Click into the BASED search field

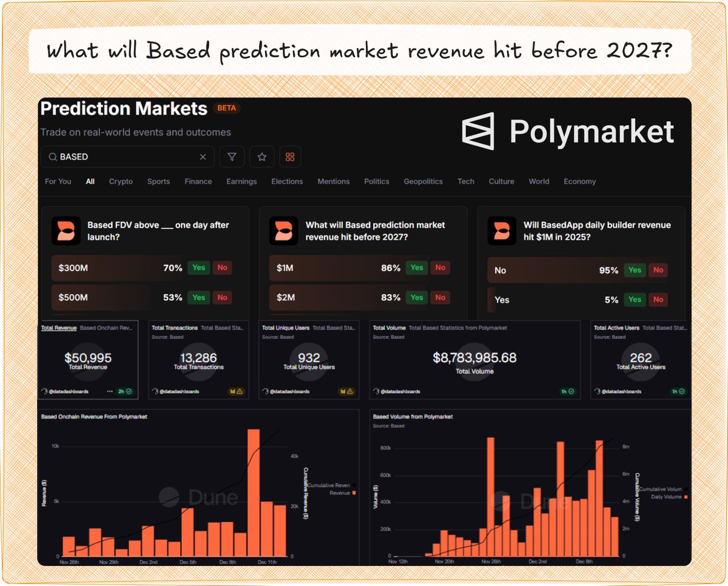(x=127, y=157)
